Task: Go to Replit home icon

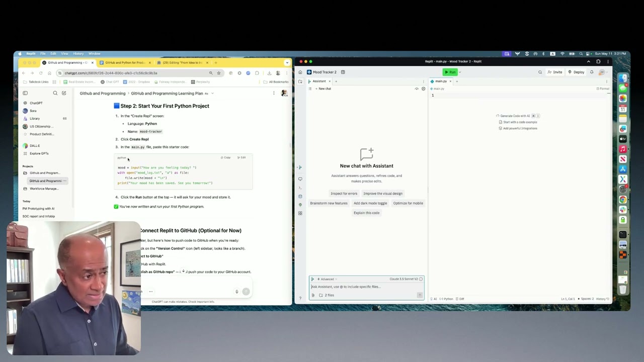Action: pyautogui.click(x=300, y=72)
